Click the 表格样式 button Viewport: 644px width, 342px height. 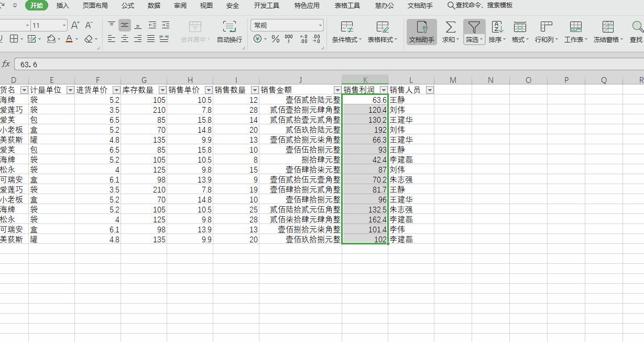pos(383,31)
